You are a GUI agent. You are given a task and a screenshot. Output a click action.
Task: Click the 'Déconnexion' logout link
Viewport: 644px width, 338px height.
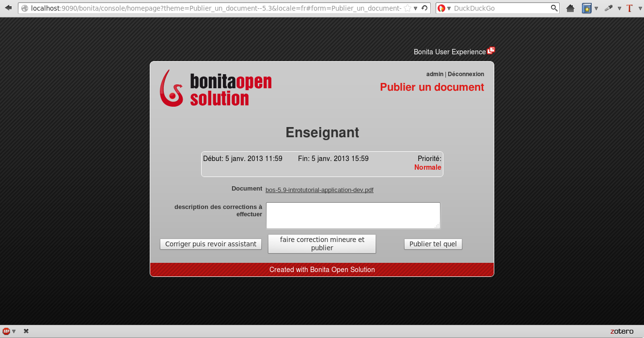click(x=466, y=74)
